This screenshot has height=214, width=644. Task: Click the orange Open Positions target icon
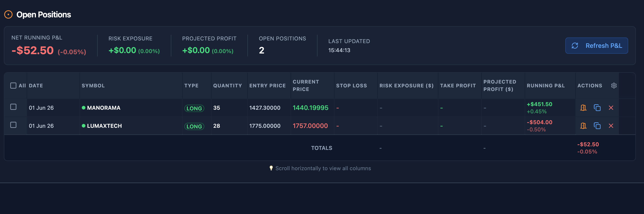pyautogui.click(x=8, y=14)
